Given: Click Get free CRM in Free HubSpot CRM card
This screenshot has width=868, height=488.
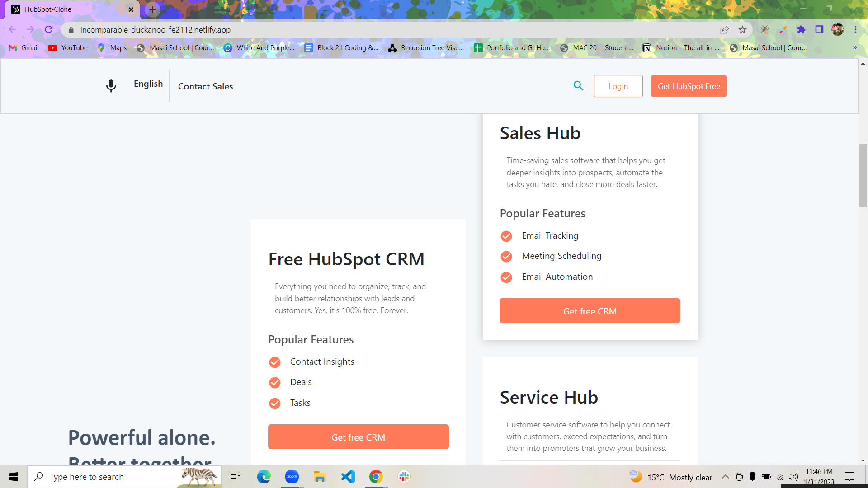Looking at the screenshot, I should 358,437.
